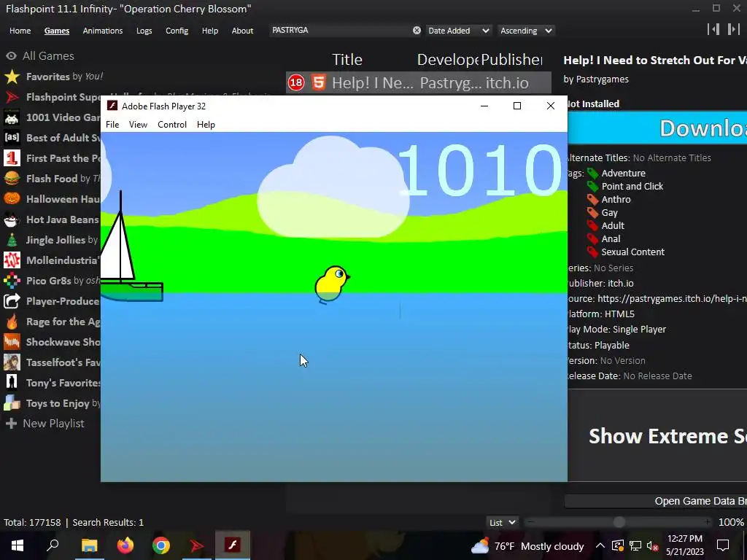Switch to Flashpoint taskbar icon
The width and height of the screenshot is (747, 560).
tap(197, 545)
